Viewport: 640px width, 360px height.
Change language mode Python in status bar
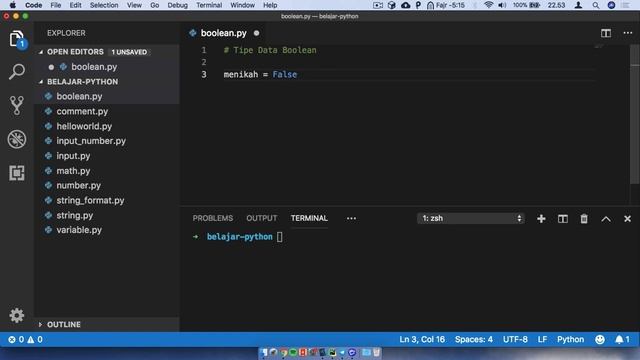tap(570, 339)
